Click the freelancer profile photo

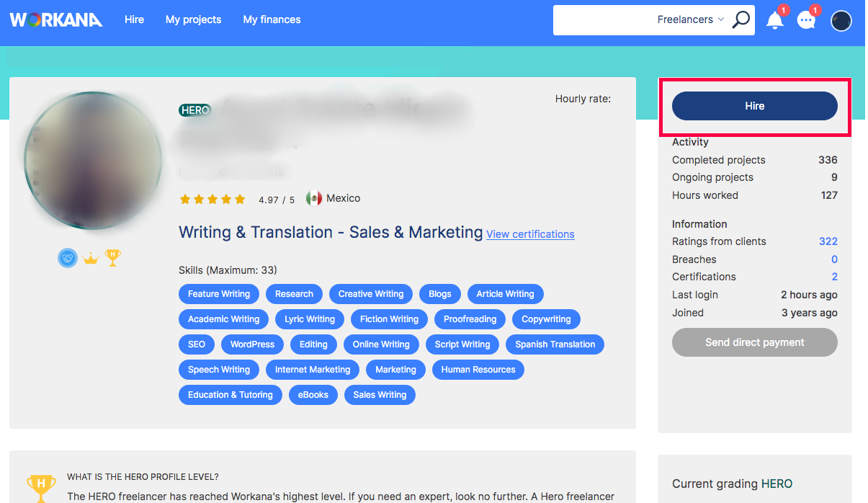coord(93,161)
